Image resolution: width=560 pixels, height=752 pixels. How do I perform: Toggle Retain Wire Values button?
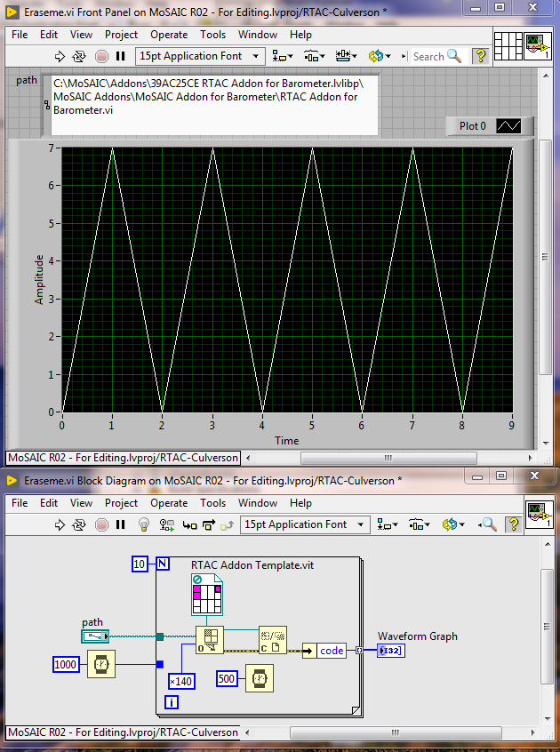(x=167, y=525)
